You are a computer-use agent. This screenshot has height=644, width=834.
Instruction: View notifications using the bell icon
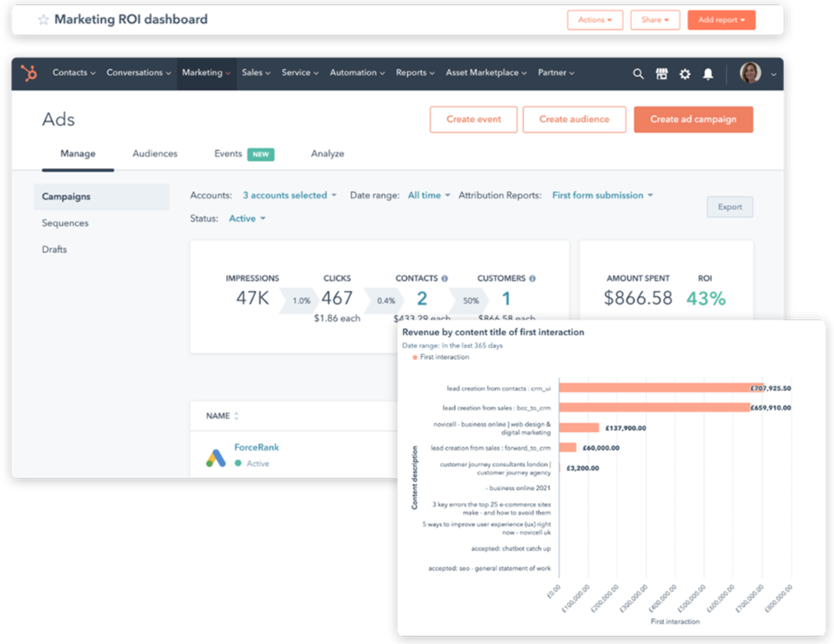708,74
